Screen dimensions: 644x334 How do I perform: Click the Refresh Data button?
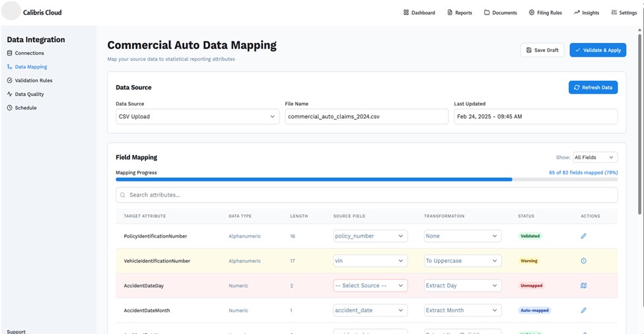click(x=592, y=87)
